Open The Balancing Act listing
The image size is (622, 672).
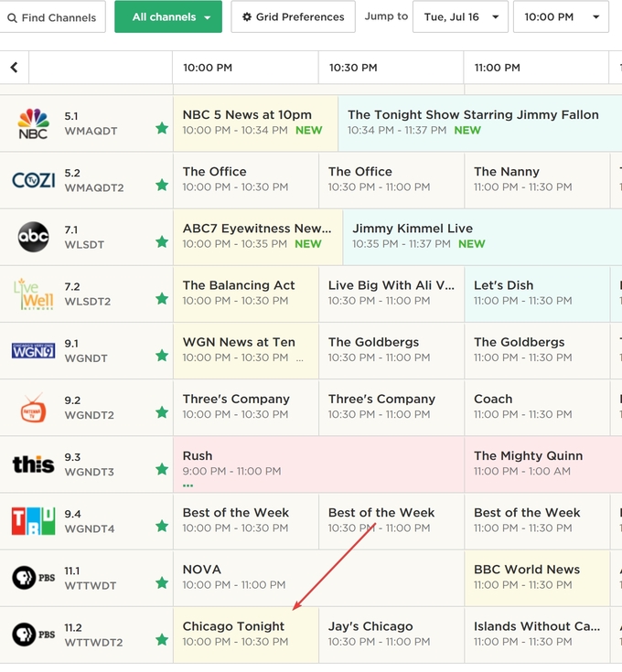[x=246, y=294]
